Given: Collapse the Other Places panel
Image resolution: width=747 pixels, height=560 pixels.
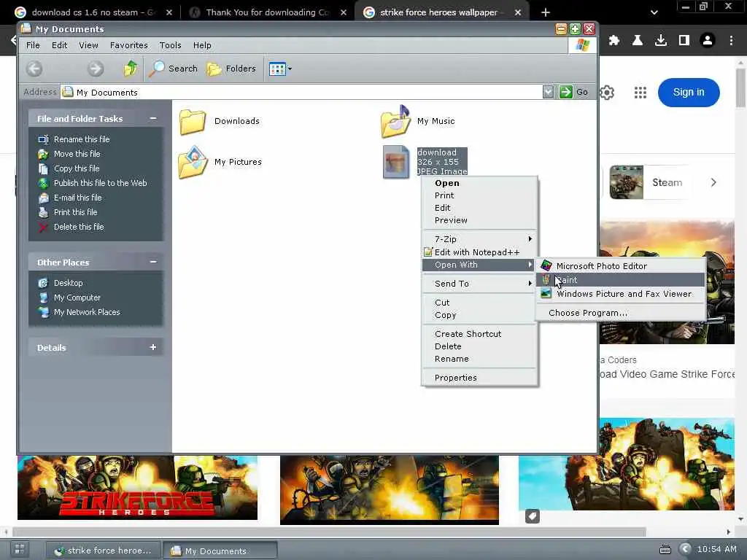Looking at the screenshot, I should (x=153, y=262).
